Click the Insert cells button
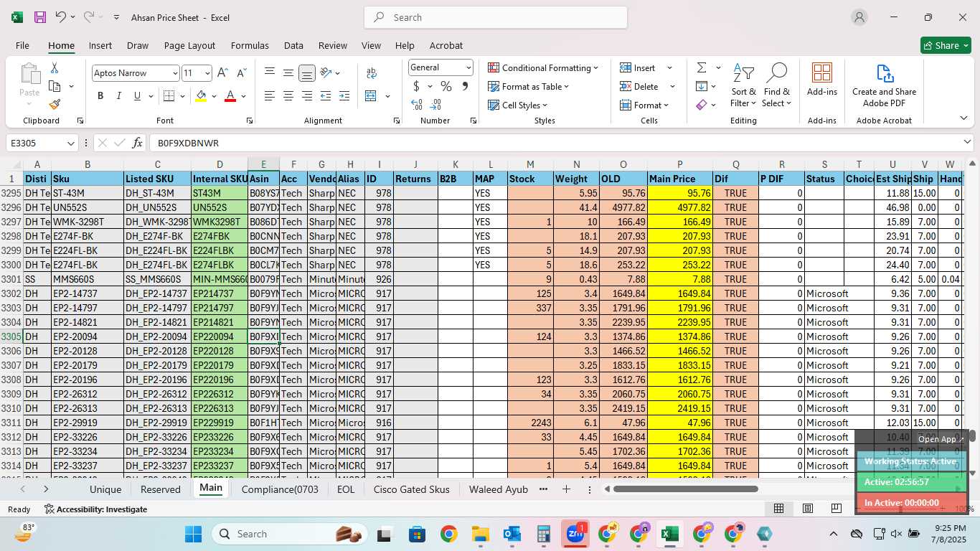The image size is (980, 551). (639, 67)
